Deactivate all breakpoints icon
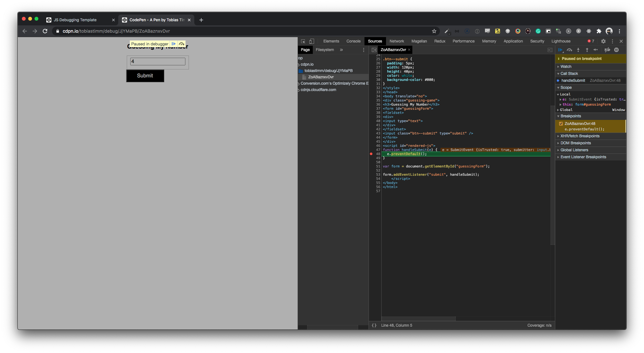The height and width of the screenshot is (353, 644). (x=607, y=50)
